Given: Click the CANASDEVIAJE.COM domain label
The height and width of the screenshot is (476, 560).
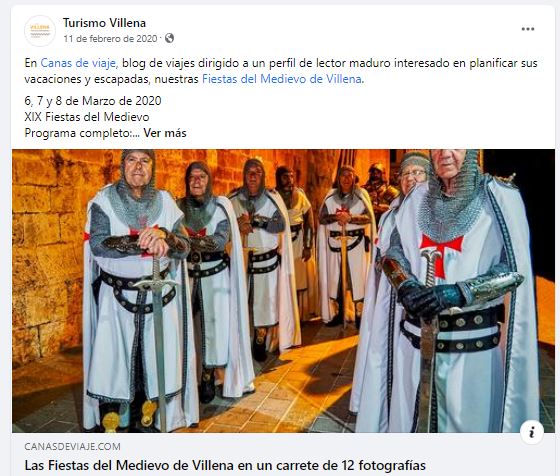Looking at the screenshot, I should pyautogui.click(x=72, y=446).
